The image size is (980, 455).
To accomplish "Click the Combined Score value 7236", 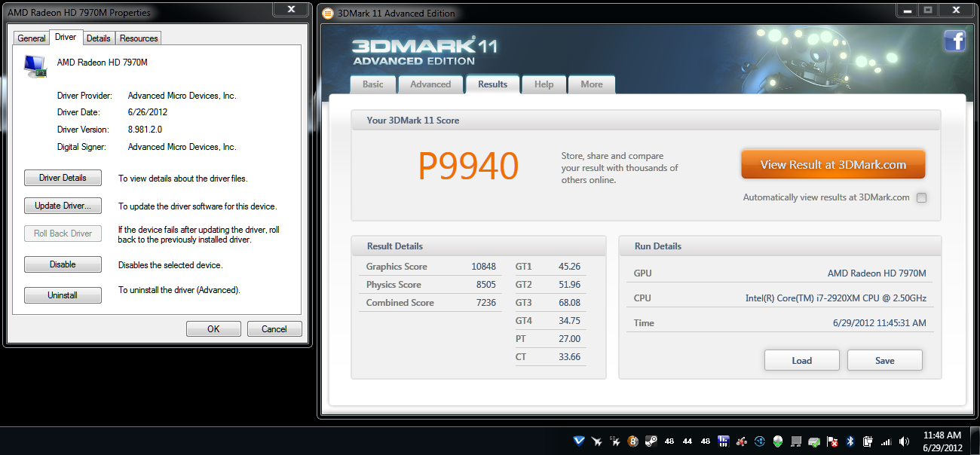I will tap(486, 303).
